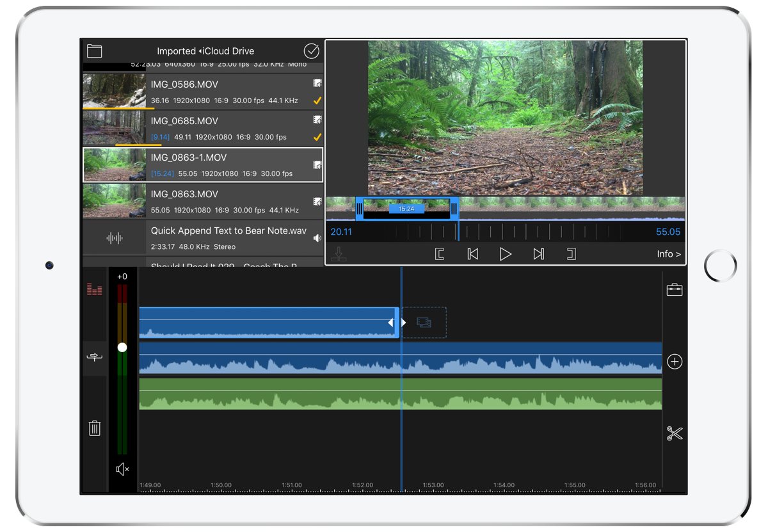Screen dimensions: 768x532
Task: Click the IMG_0863-1.MOV file name
Action: 189,157
